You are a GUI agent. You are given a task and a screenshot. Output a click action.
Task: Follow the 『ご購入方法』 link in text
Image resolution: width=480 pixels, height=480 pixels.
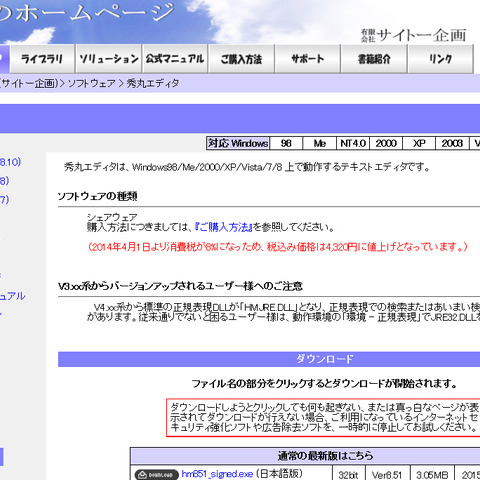coord(224,227)
